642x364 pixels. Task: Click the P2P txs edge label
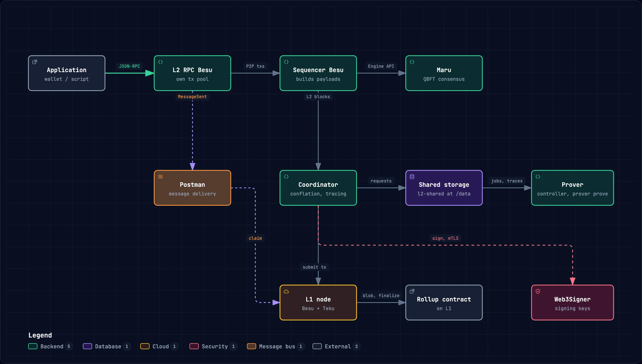(255, 66)
